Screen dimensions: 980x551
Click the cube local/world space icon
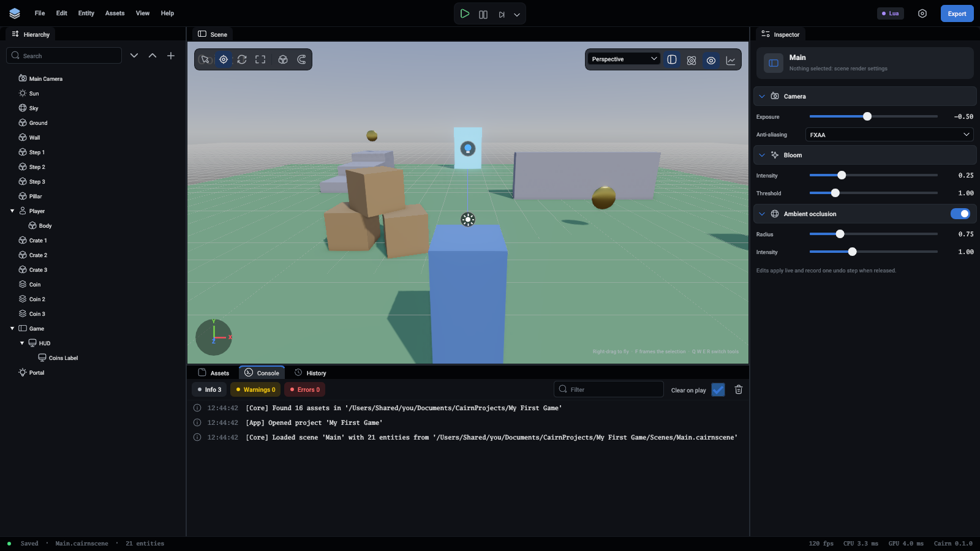point(283,59)
